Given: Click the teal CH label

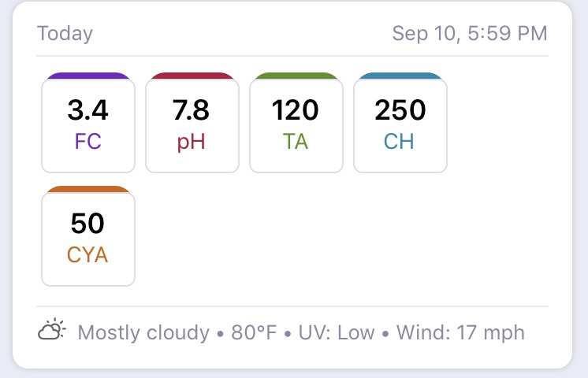Looking at the screenshot, I should (399, 141).
